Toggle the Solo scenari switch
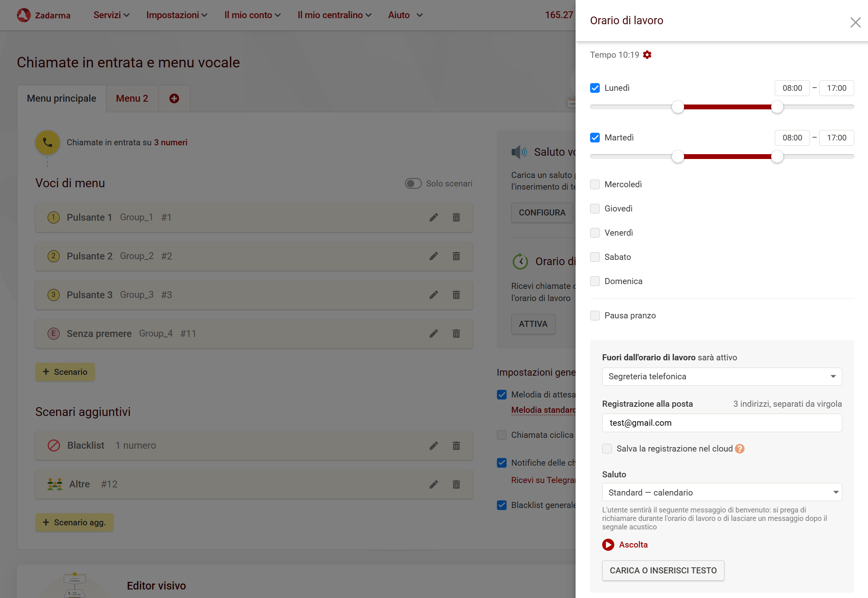 (413, 184)
